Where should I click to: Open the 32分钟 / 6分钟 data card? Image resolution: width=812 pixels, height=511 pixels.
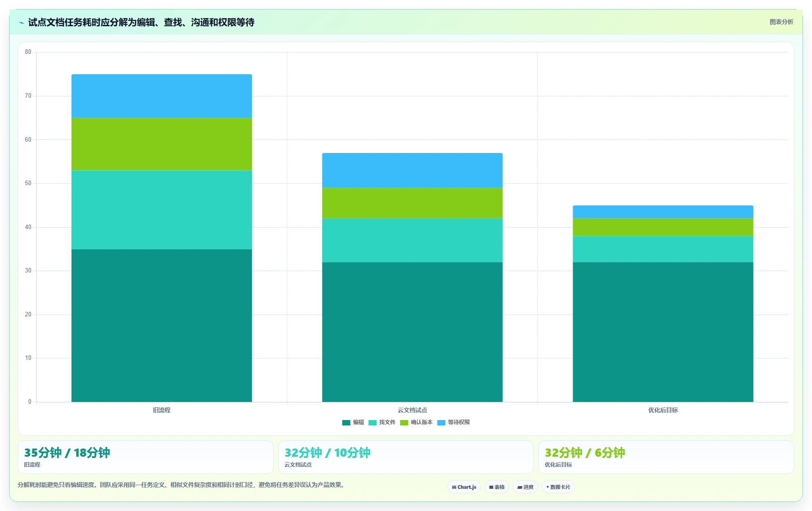click(x=666, y=457)
